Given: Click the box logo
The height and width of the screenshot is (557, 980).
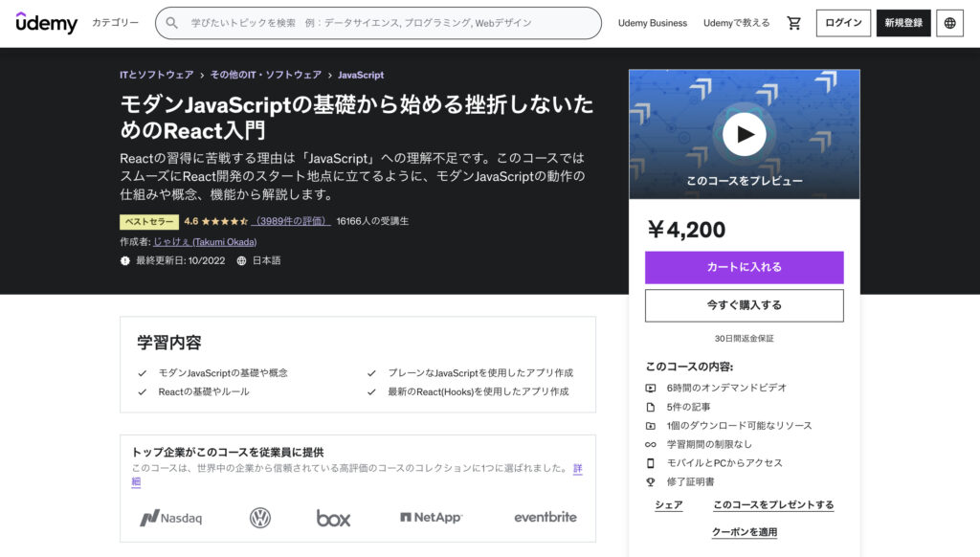Looking at the screenshot, I should tap(333, 518).
